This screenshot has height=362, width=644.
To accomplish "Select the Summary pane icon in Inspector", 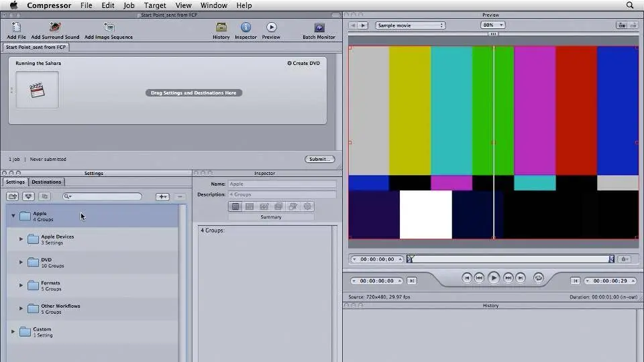I will pyautogui.click(x=235, y=206).
